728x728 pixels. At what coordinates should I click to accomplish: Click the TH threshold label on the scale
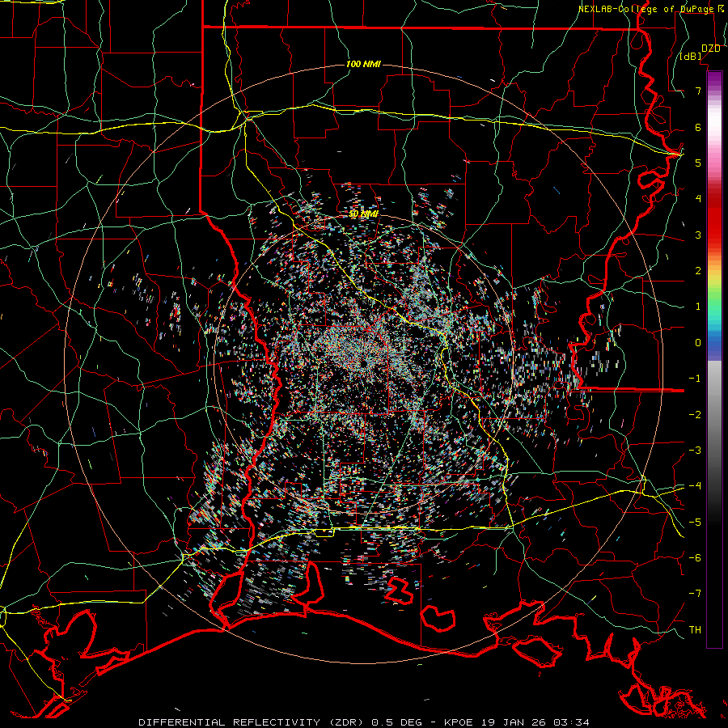pyautogui.click(x=695, y=630)
